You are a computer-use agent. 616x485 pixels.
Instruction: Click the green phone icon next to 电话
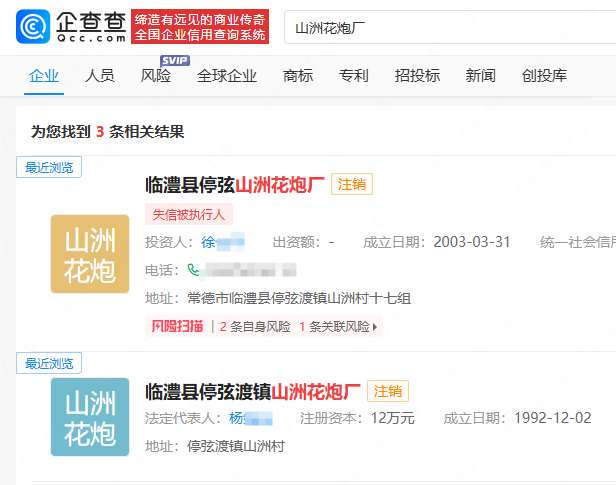(194, 270)
